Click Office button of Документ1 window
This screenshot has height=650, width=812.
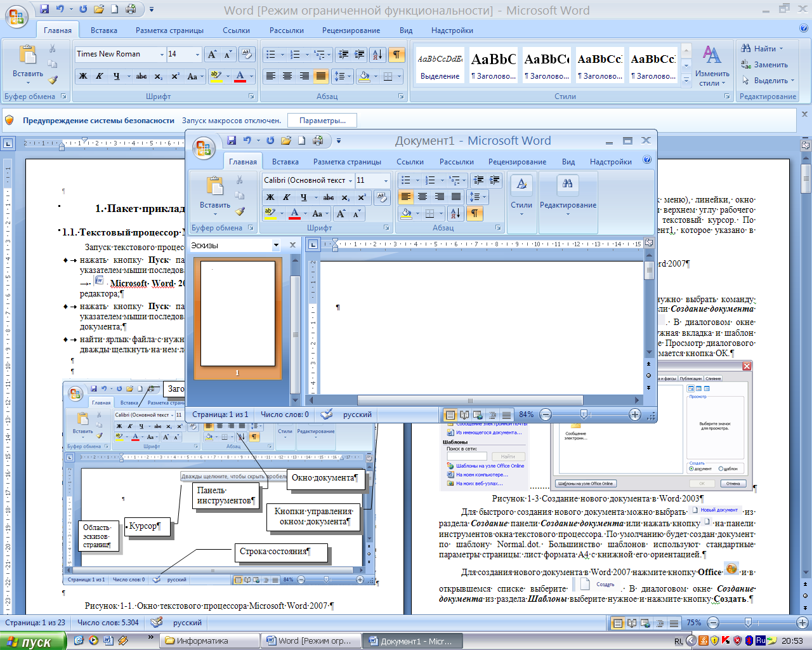[x=204, y=149]
